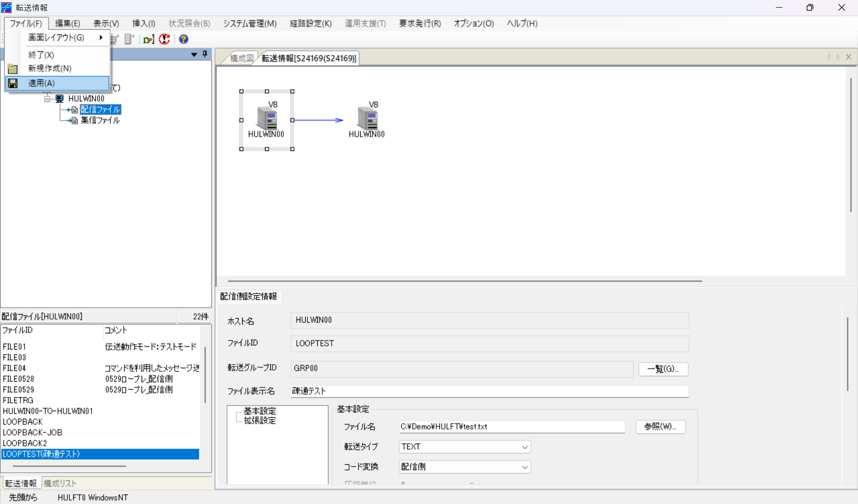Expand the 画面レイアウト(G) submenu
Viewport: 858px width, 504px height.
(x=56, y=38)
